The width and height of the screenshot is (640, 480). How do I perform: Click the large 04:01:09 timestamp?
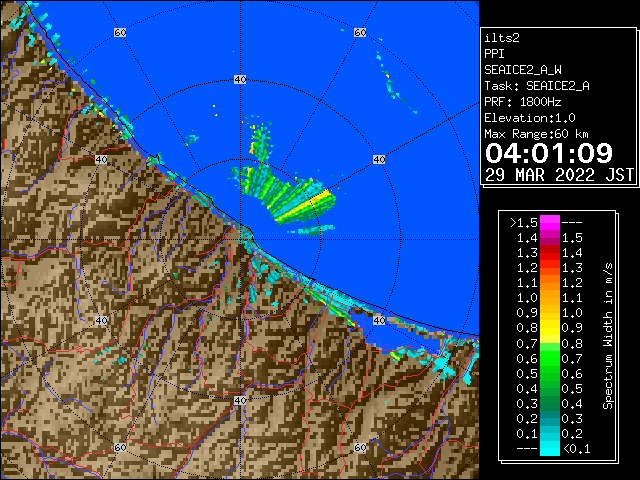coord(549,153)
